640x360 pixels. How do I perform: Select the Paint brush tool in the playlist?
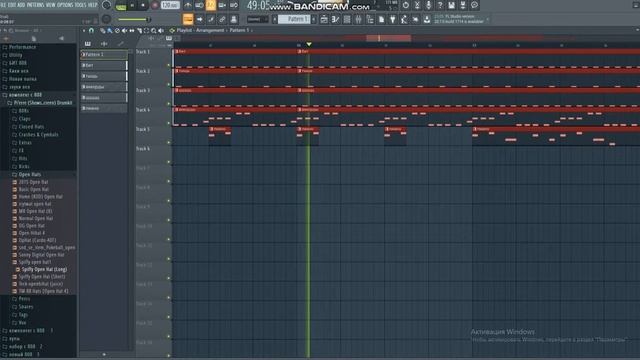(x=110, y=31)
